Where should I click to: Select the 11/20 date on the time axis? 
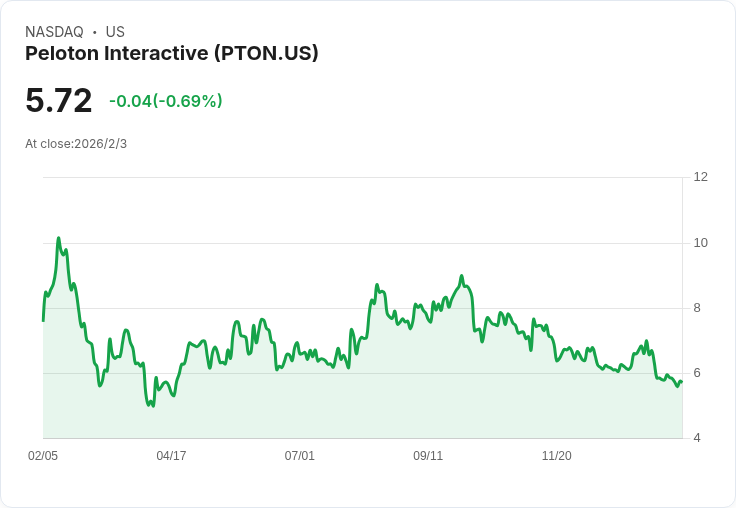[x=556, y=456]
